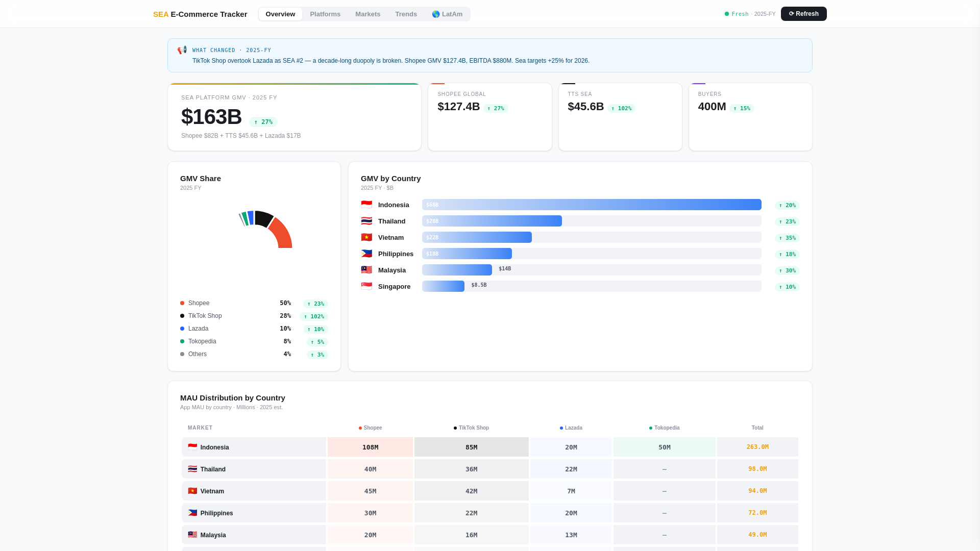Click the Vietnam flag in the MAU table

pyautogui.click(x=192, y=491)
